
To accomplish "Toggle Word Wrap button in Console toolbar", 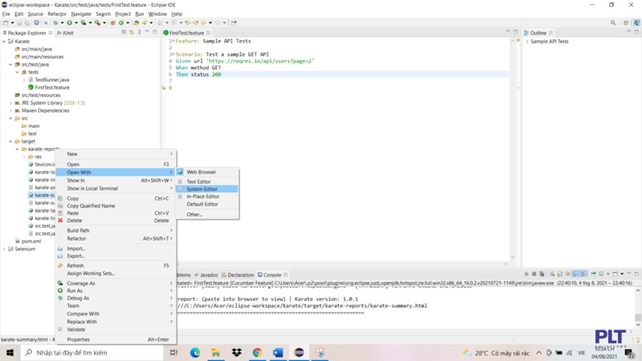I will pos(567,274).
